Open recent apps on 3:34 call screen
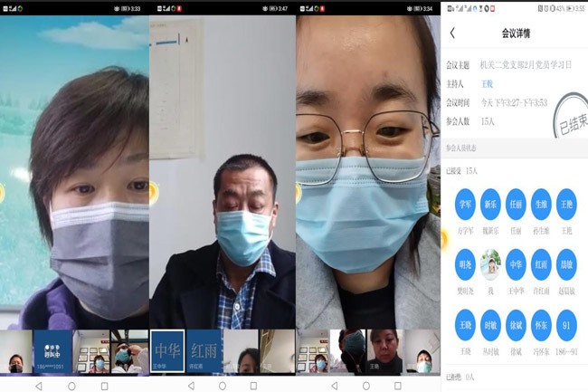 tap(398, 386)
